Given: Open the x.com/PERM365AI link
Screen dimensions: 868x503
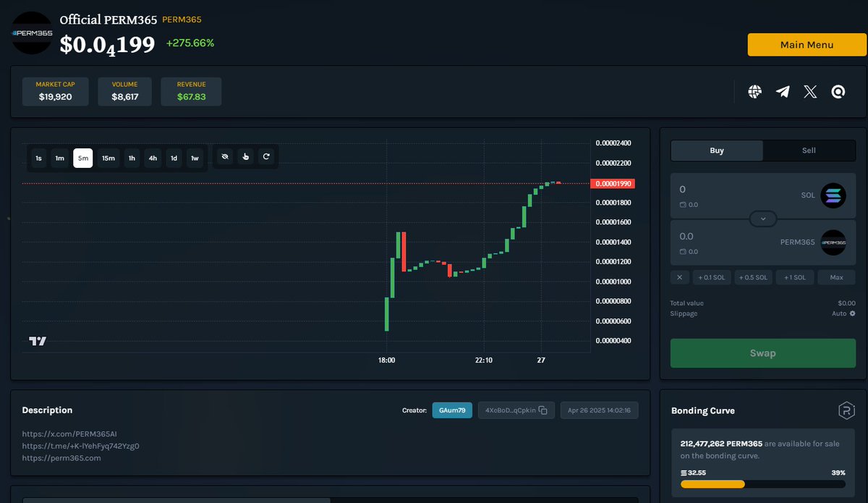Looking at the screenshot, I should point(69,434).
